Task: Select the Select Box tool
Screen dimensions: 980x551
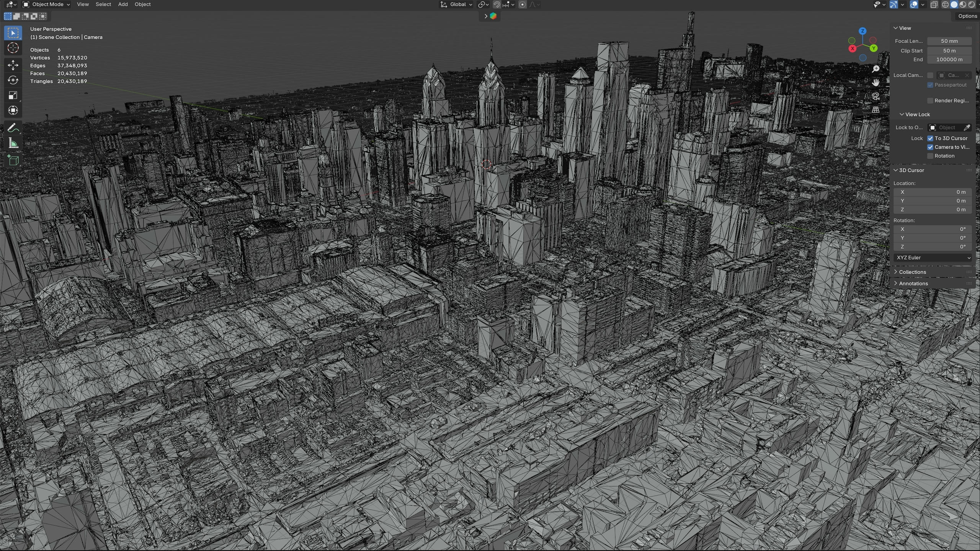Action: pos(13,33)
